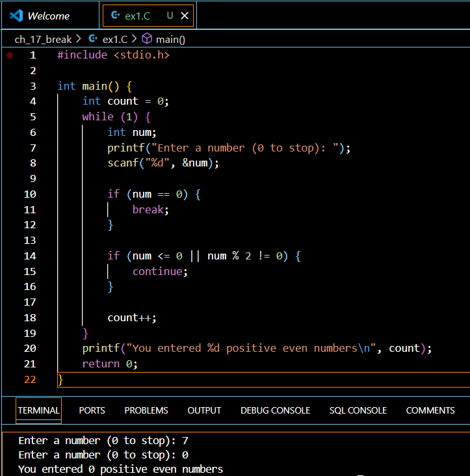This screenshot has height=476, width=470.
Task: Expand the ex1.C breadcrumb file dropdown
Action: point(116,39)
